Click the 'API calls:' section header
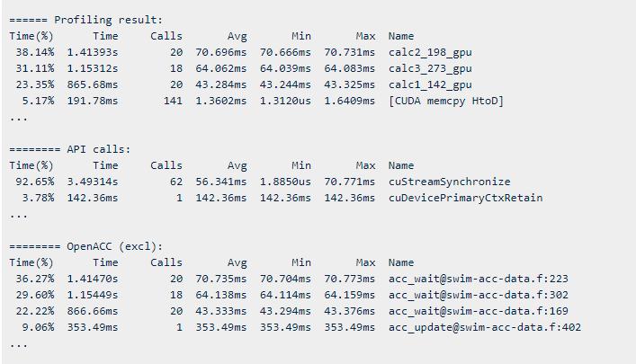This screenshot has width=636, height=364. (x=99, y=149)
